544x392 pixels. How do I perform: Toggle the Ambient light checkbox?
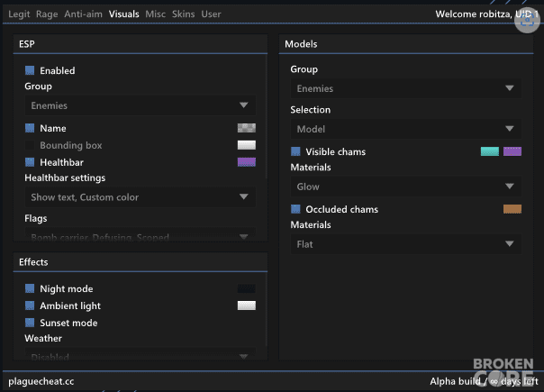click(x=30, y=305)
